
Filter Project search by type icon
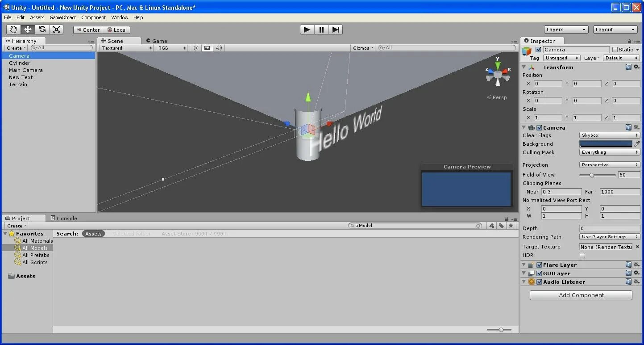pyautogui.click(x=491, y=226)
